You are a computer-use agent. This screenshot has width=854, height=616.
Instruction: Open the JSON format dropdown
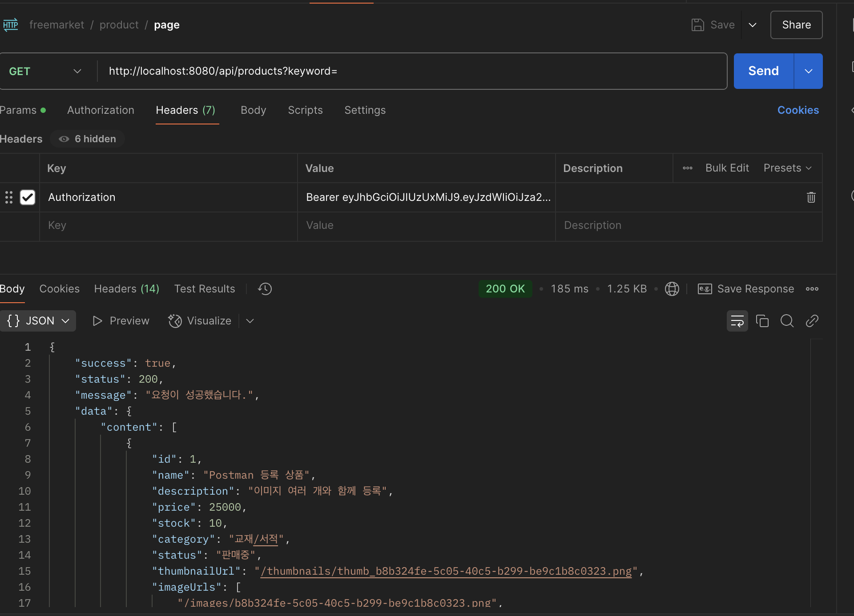click(38, 321)
